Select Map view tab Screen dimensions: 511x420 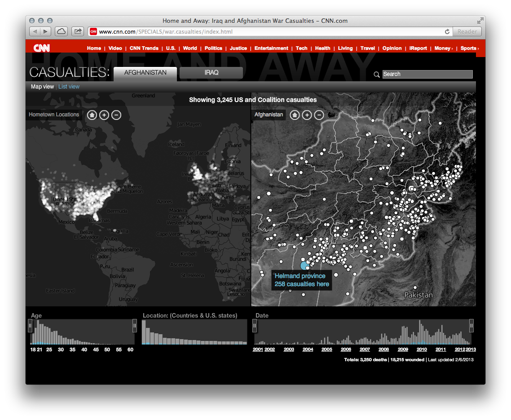[x=42, y=86]
